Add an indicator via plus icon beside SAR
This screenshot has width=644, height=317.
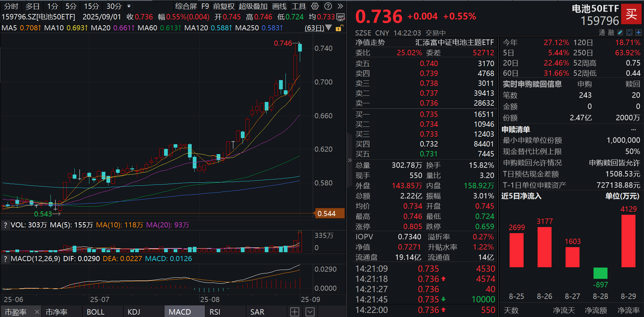[295, 311]
